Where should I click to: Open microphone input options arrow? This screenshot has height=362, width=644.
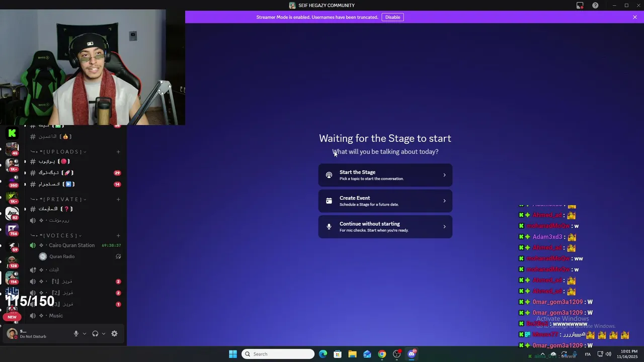pyautogui.click(x=85, y=333)
